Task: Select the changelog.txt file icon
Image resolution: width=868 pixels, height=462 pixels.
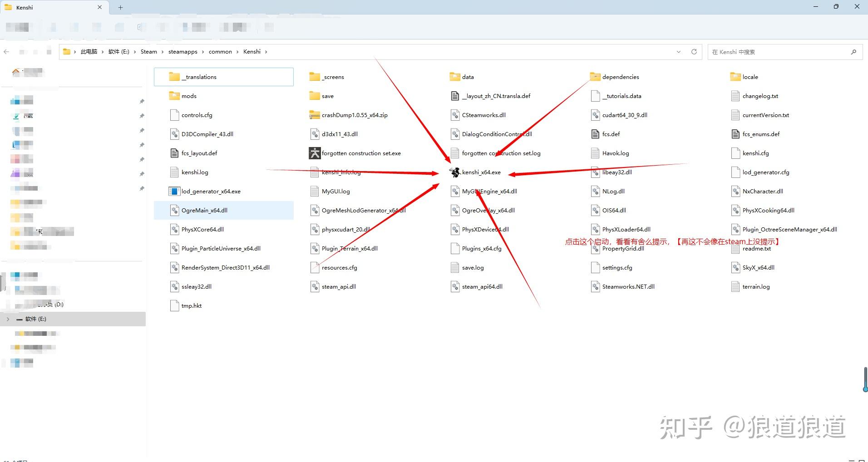Action: 735,96
